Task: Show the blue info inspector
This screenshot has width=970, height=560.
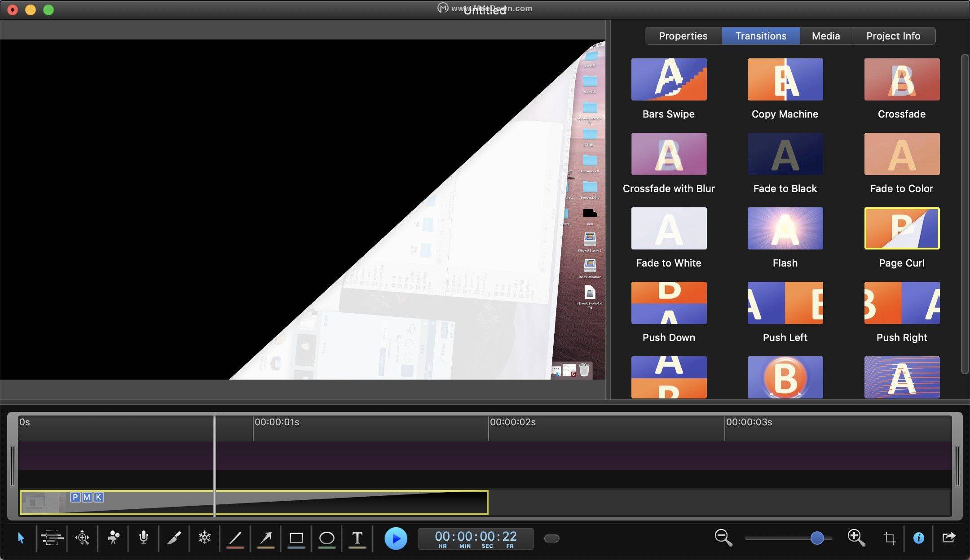Action: 919,538
